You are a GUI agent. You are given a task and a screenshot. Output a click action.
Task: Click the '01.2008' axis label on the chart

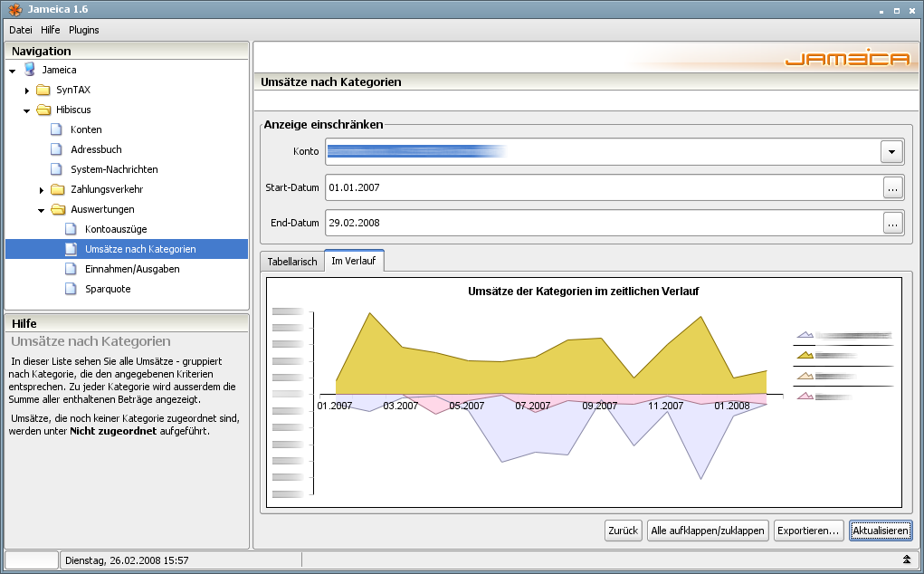click(x=732, y=406)
